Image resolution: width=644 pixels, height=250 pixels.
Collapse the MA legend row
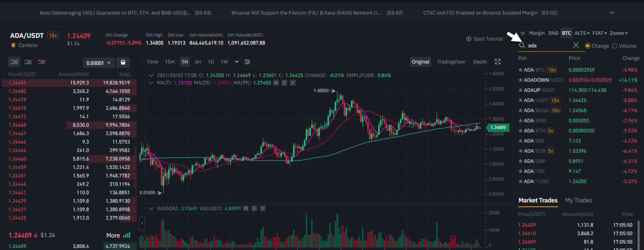point(151,83)
